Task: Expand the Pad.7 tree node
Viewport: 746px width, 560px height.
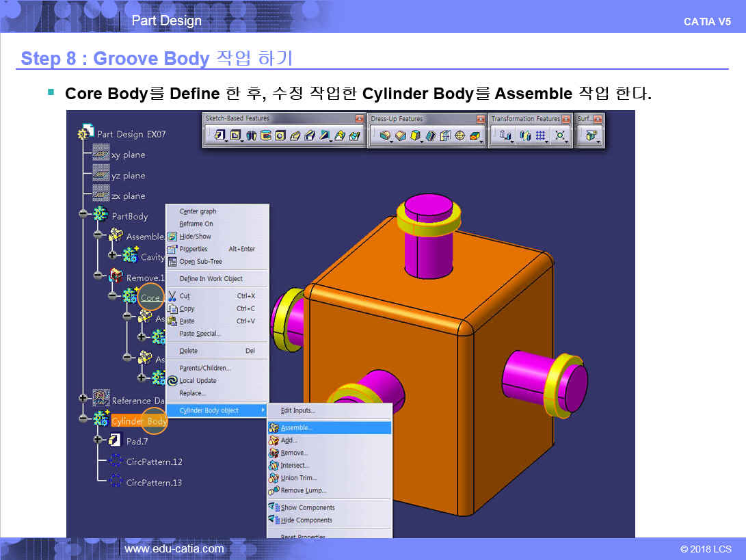Action: click(98, 440)
